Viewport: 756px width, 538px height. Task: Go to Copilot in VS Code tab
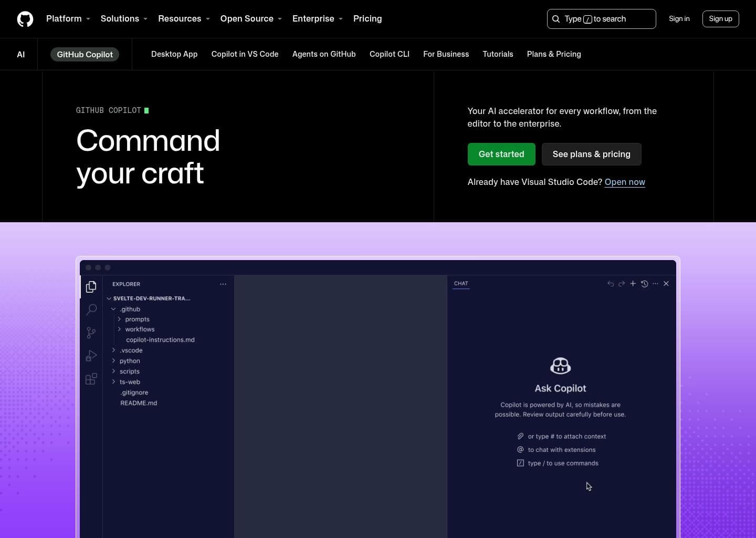(245, 54)
